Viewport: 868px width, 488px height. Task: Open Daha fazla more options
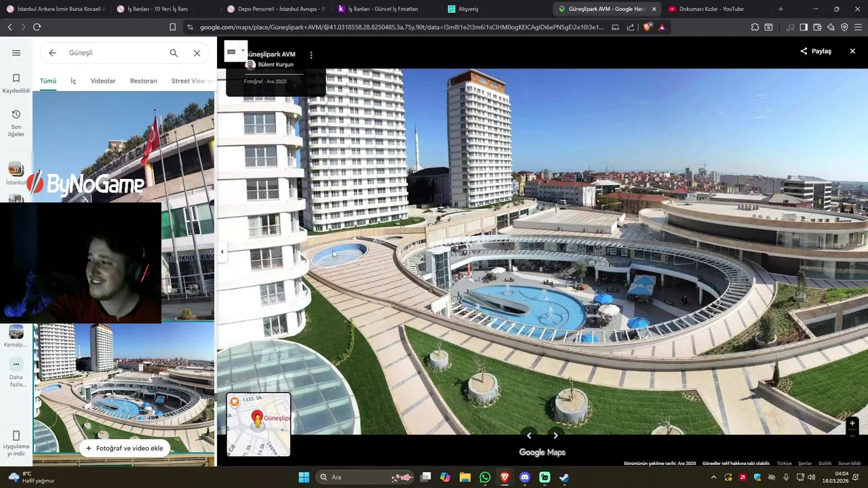click(x=16, y=372)
